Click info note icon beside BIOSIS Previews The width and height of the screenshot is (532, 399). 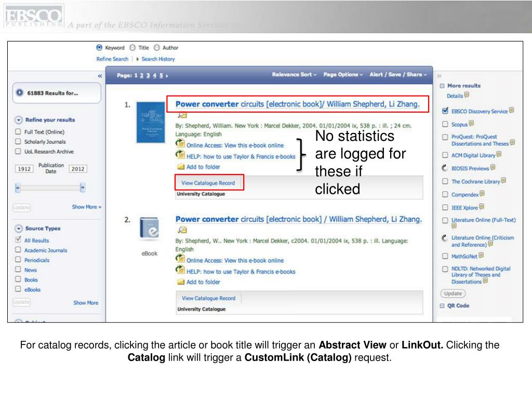tap(493, 167)
